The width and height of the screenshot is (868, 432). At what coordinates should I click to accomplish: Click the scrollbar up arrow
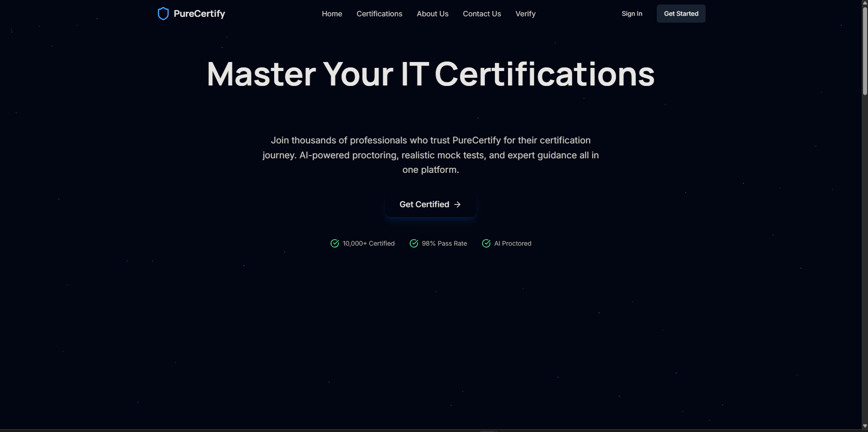[865, 3]
